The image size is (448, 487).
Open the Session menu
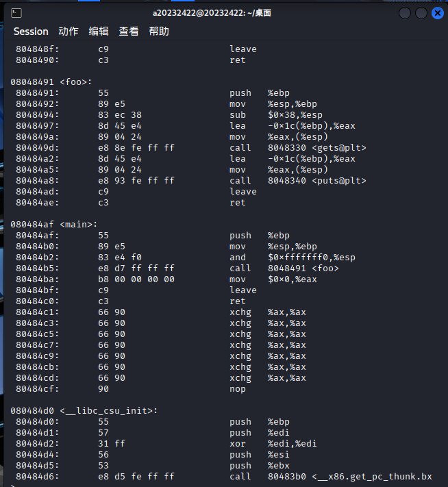[x=31, y=32]
